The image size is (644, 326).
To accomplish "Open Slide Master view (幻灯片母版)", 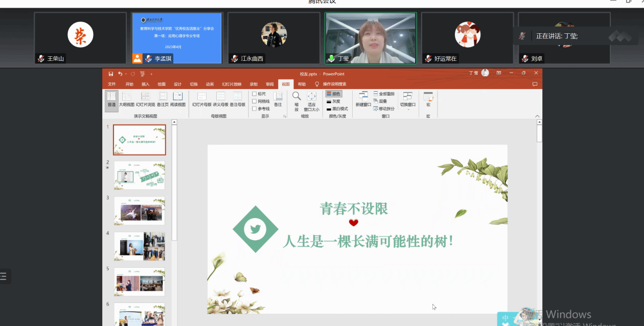I will pyautogui.click(x=201, y=99).
